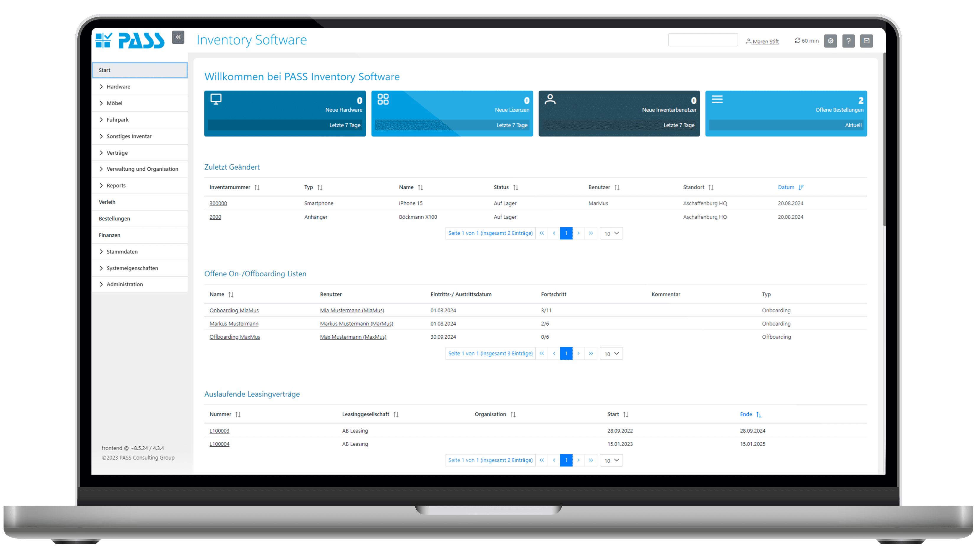The image size is (980, 555).
Task: Sort Zuletzt Geändert by Benutzer column
Action: 617,187
